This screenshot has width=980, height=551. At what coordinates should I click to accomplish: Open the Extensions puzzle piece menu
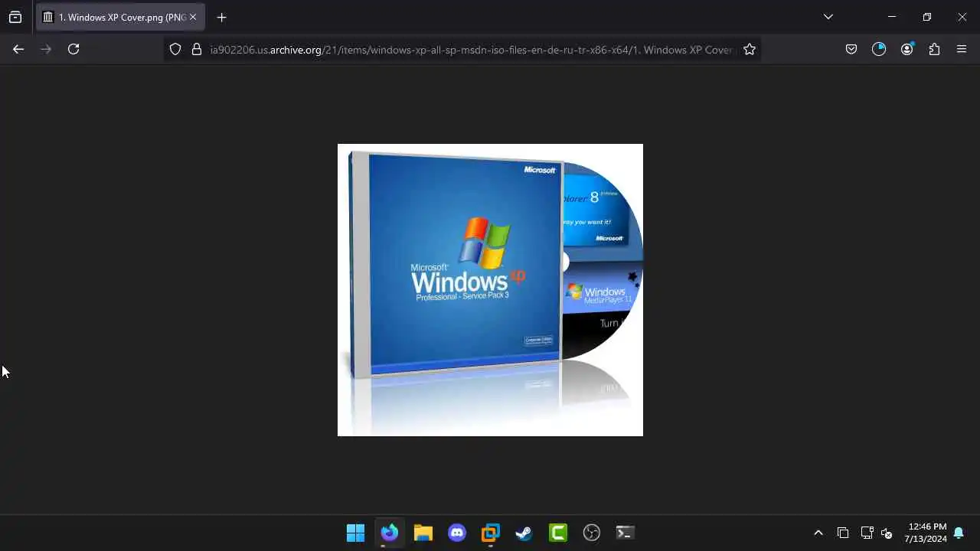tap(934, 49)
